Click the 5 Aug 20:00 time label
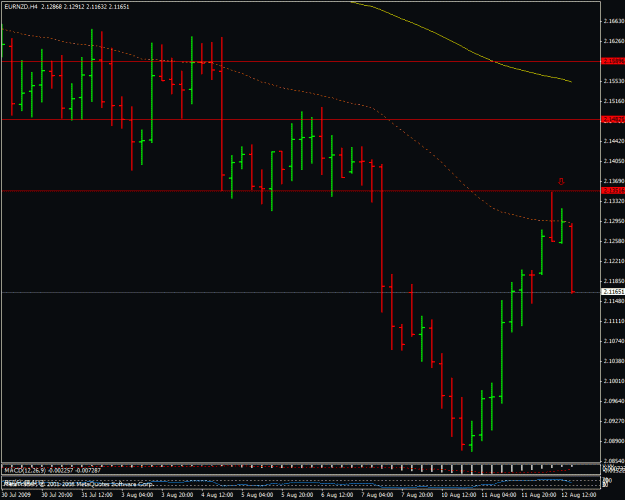625x500 pixels. [x=297, y=495]
